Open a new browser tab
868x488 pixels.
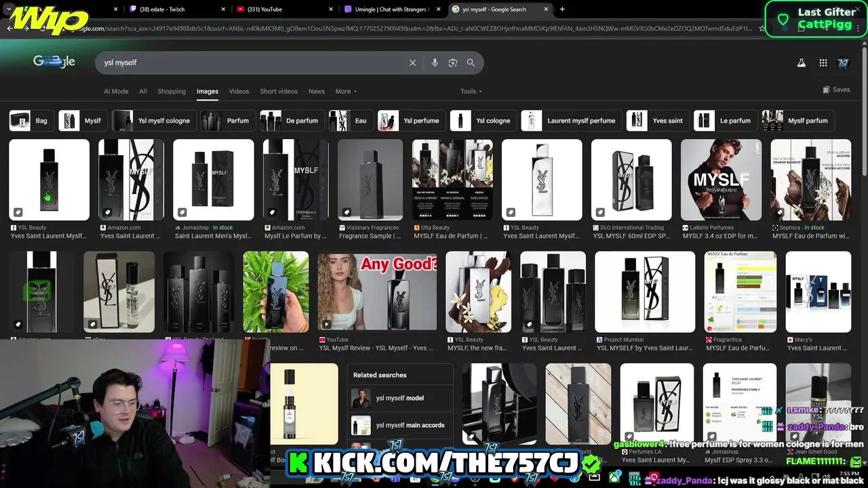[562, 9]
